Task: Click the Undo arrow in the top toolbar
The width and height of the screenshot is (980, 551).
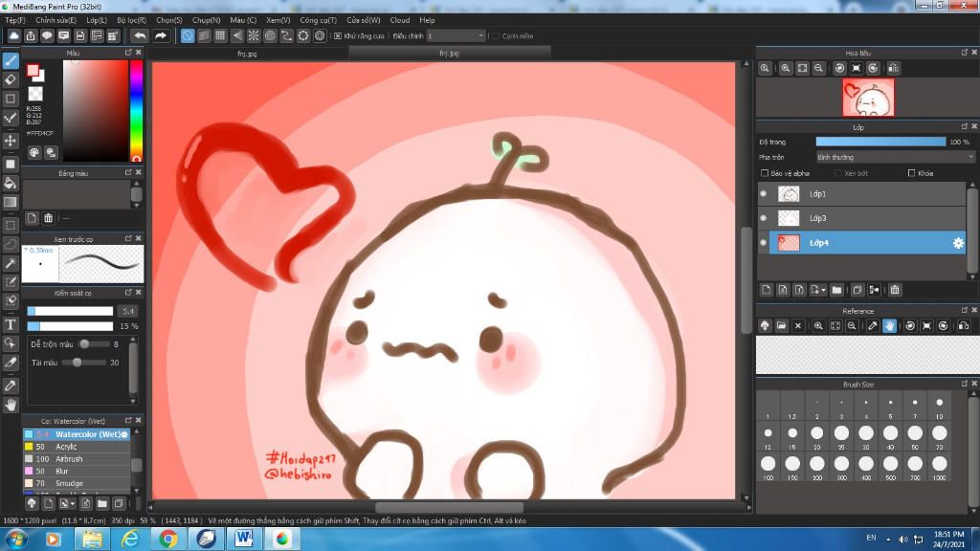Action: click(x=140, y=36)
